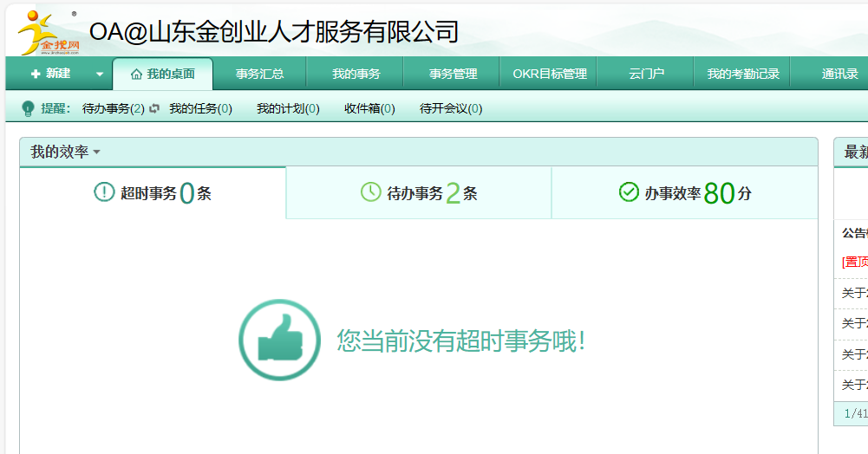Click the lightbulb reminder icon

pyautogui.click(x=28, y=108)
